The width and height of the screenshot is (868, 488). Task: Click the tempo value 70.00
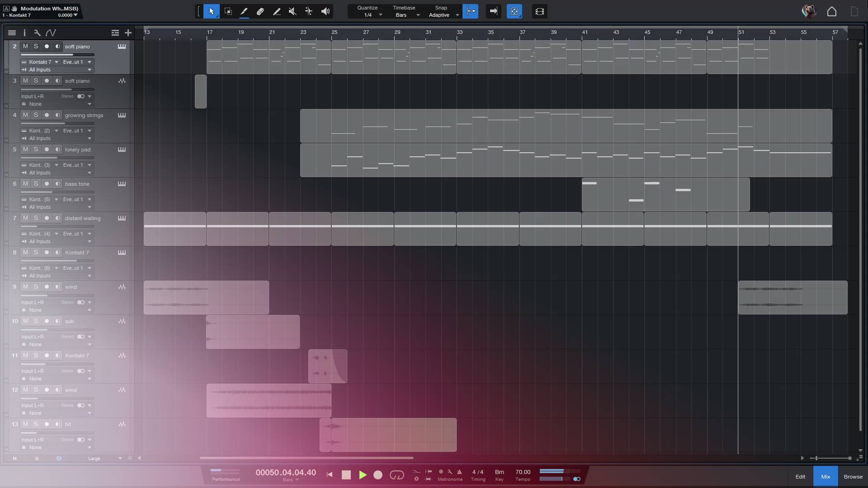pos(523,472)
